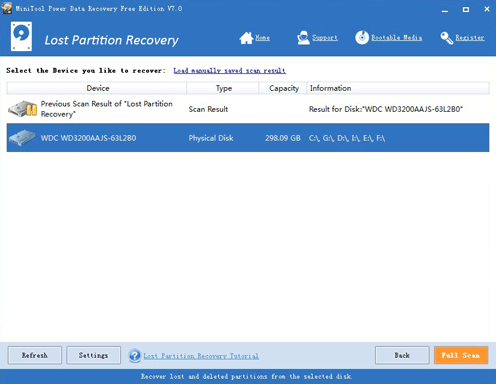Sort by the Device column header
Viewport: 496px width, 384px height.
97,88
